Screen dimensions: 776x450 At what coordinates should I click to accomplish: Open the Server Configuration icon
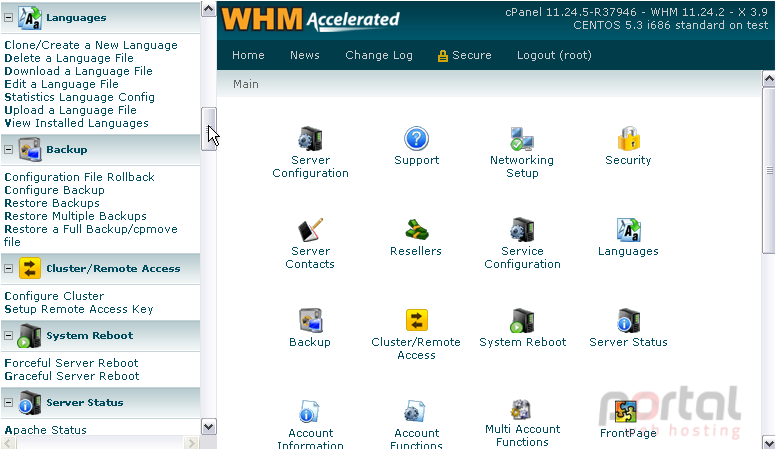click(x=310, y=139)
